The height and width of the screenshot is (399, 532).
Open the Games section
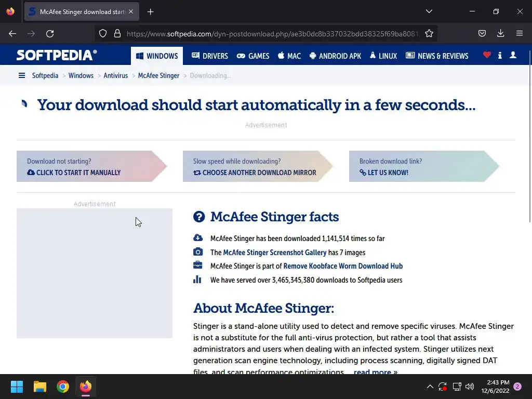tap(253, 56)
